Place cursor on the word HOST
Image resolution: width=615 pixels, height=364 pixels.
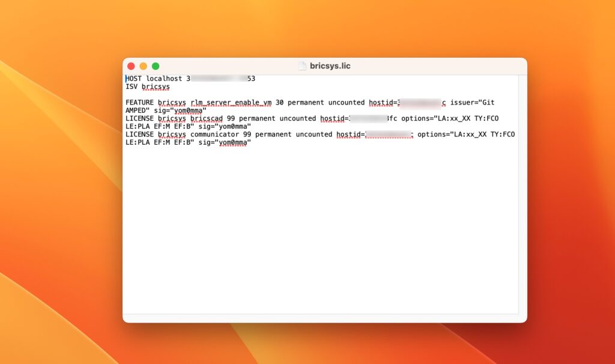[x=134, y=79]
